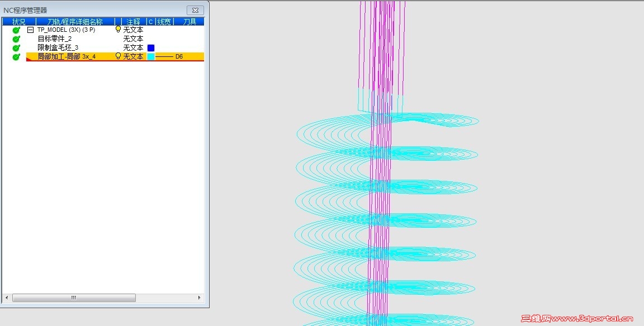This screenshot has height=326, width=644.
Task: Toggle the TP_MODEL toolpath visibility bulb
Action: pyautogui.click(x=119, y=30)
